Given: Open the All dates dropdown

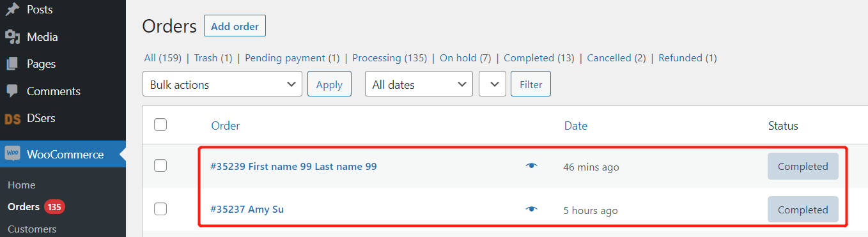Looking at the screenshot, I should click(x=419, y=84).
